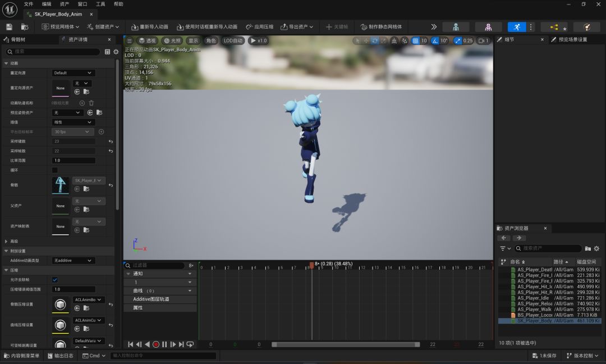Click the timeline view range bar
Screen dimensions: 606x364
point(346,344)
